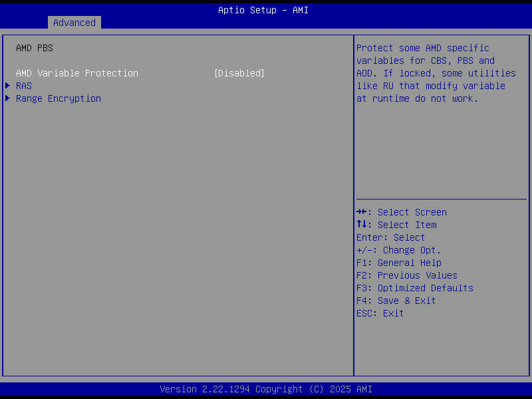Click the [Disabled] value of AMD Variable Protection
532x399 pixels.
coord(239,73)
